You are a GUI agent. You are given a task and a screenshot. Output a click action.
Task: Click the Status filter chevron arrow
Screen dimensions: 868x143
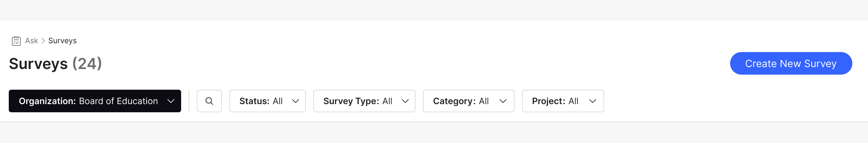click(x=295, y=101)
